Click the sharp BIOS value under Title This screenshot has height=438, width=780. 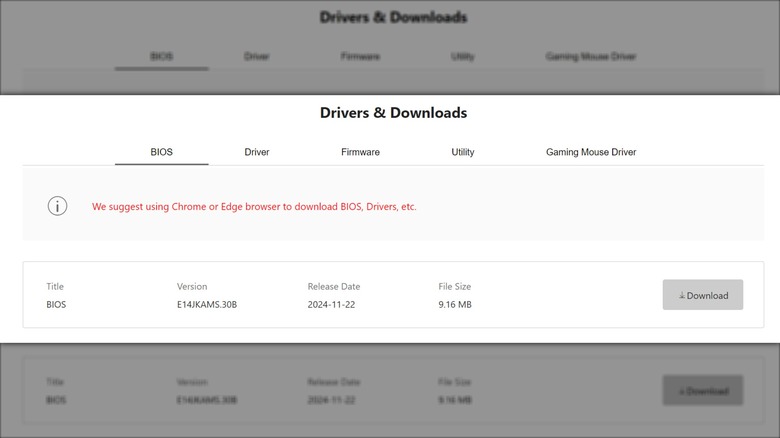56,304
